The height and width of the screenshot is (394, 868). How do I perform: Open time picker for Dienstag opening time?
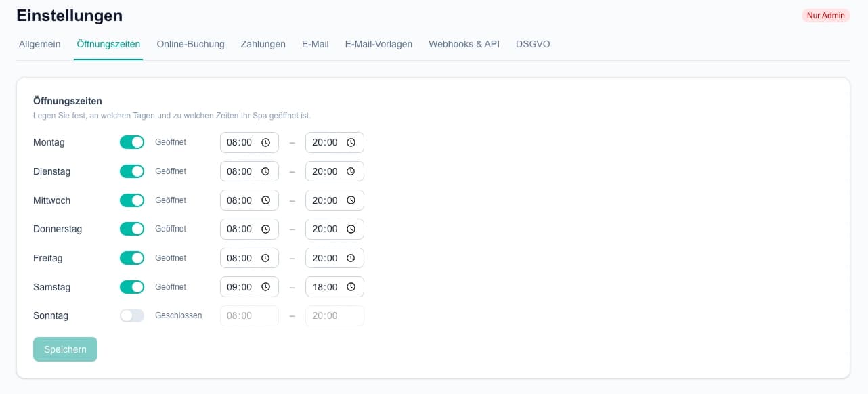click(265, 172)
